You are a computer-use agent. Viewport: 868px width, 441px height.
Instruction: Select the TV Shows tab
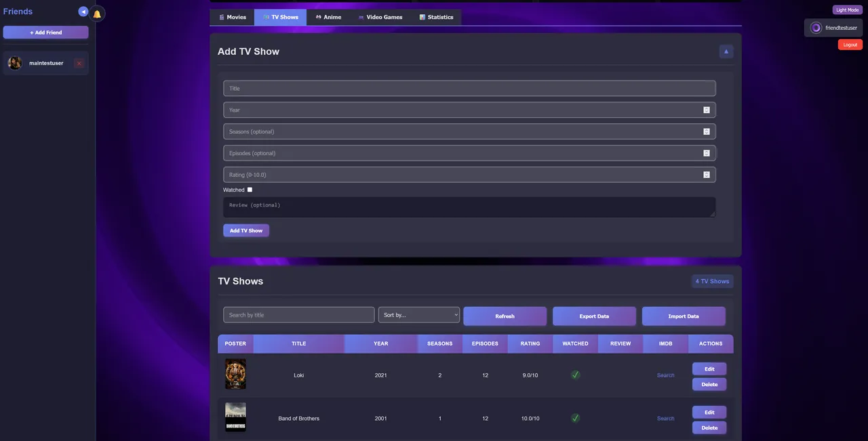pyautogui.click(x=280, y=17)
